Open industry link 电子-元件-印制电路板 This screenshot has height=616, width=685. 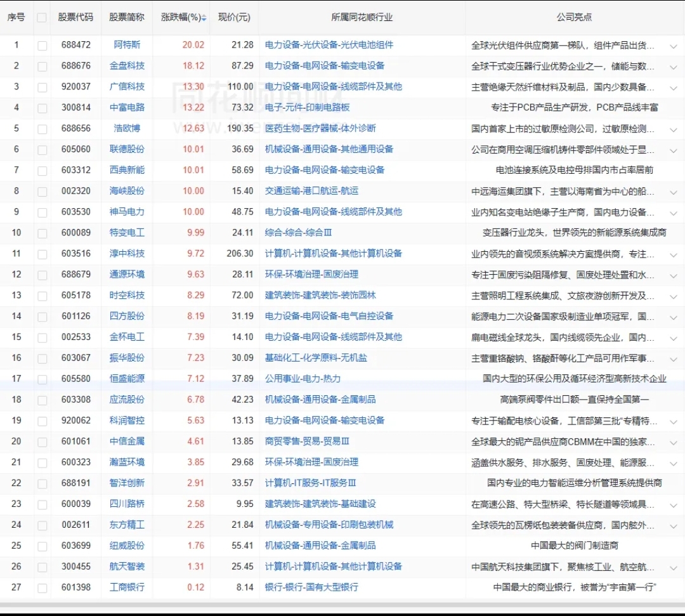pos(307,107)
